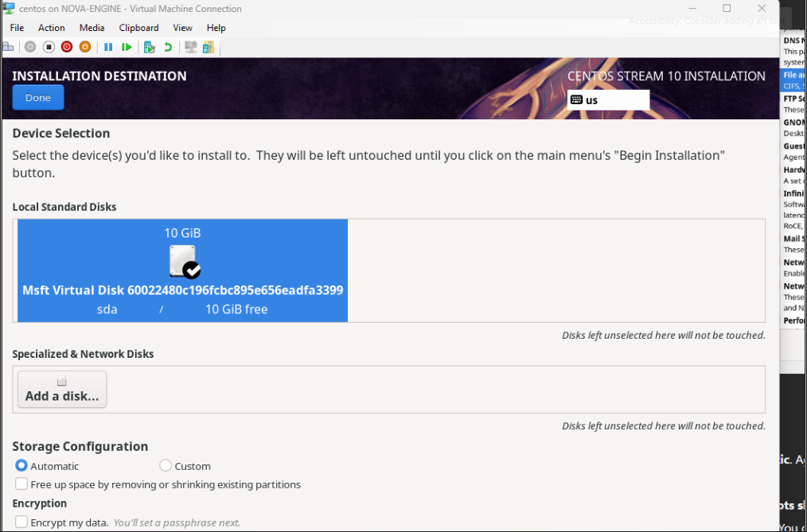Choose the Custom storage configuration option
This screenshot has height=532, width=807.
tap(166, 466)
